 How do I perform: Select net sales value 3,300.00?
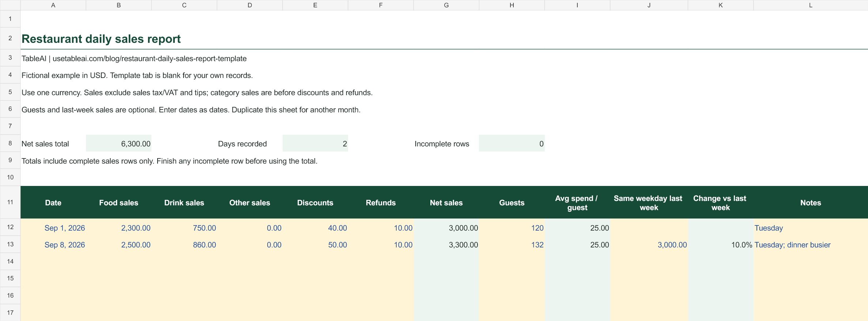coord(446,245)
